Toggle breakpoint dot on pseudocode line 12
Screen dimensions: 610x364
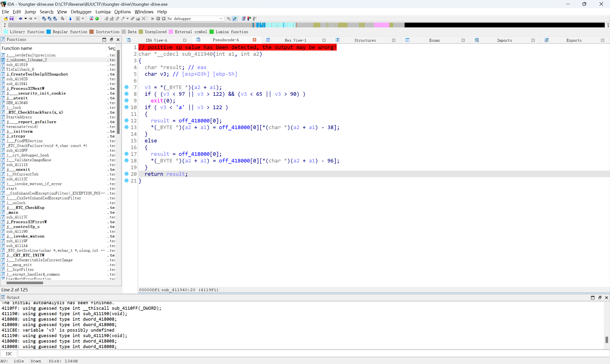pos(127,121)
